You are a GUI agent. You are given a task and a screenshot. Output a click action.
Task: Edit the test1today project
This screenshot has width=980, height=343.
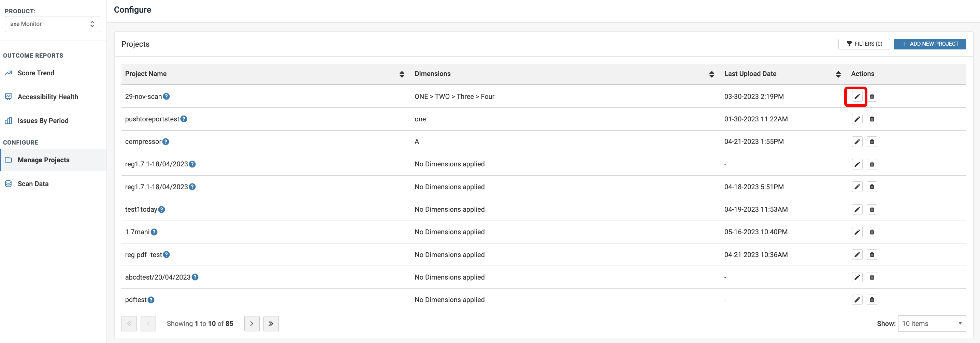(x=857, y=210)
